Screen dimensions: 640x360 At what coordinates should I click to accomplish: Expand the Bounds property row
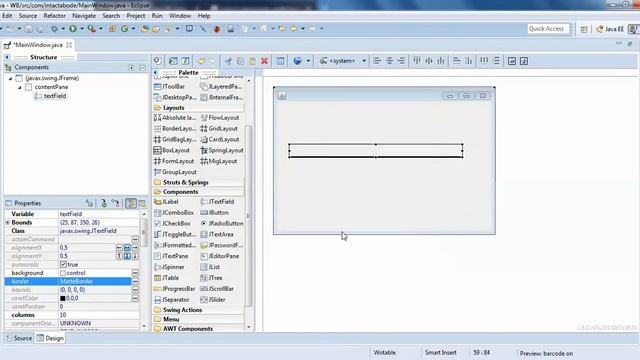(x=7, y=222)
